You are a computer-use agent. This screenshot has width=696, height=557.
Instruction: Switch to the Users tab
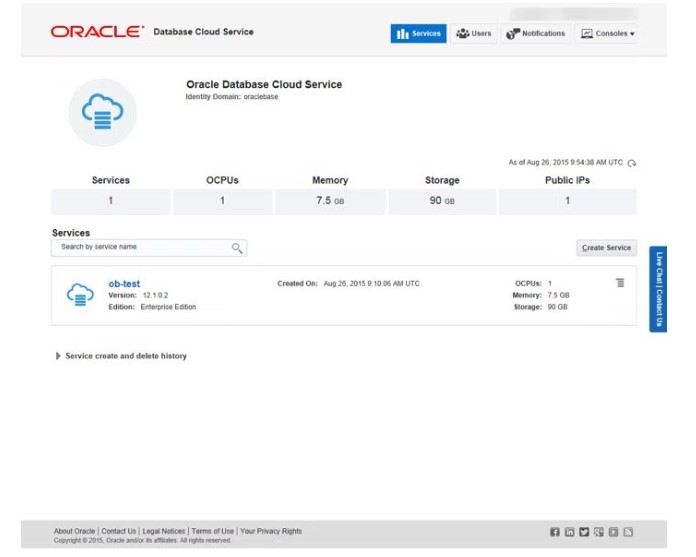tap(474, 33)
